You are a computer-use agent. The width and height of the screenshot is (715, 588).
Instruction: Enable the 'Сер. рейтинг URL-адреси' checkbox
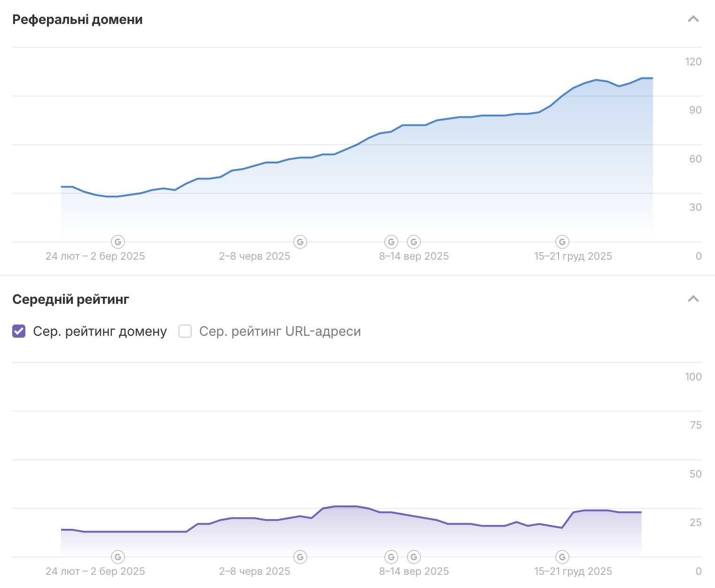[x=185, y=331]
